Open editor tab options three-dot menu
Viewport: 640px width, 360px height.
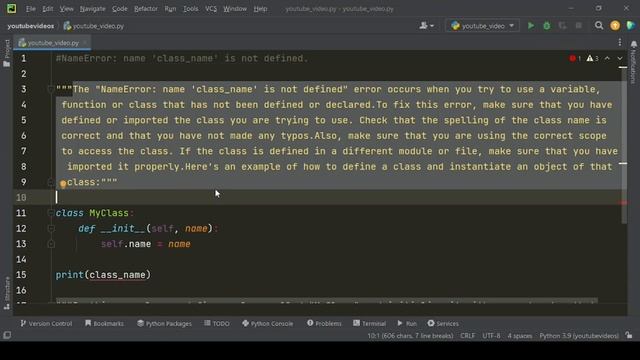620,42
